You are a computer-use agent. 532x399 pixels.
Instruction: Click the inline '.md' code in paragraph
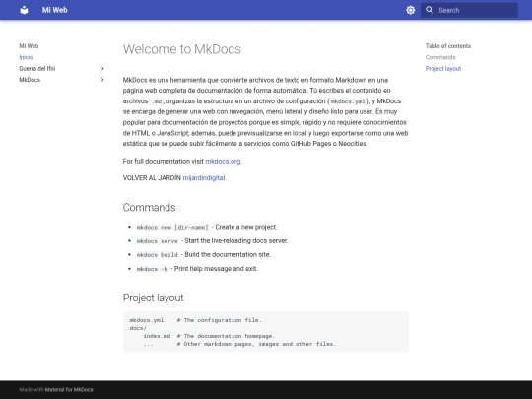(x=157, y=101)
